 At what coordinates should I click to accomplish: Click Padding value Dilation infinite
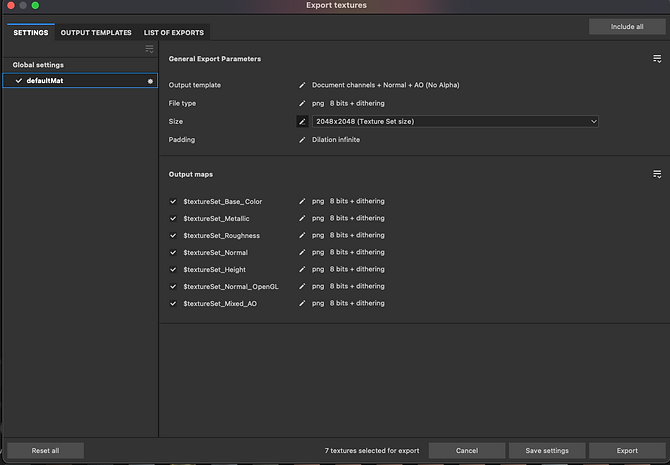pyautogui.click(x=336, y=140)
